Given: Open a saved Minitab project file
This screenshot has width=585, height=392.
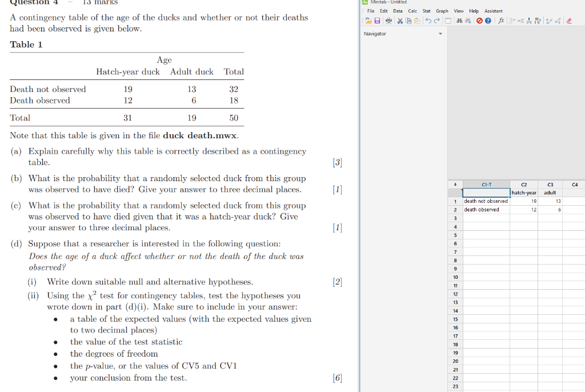Looking at the screenshot, I should (x=368, y=22).
